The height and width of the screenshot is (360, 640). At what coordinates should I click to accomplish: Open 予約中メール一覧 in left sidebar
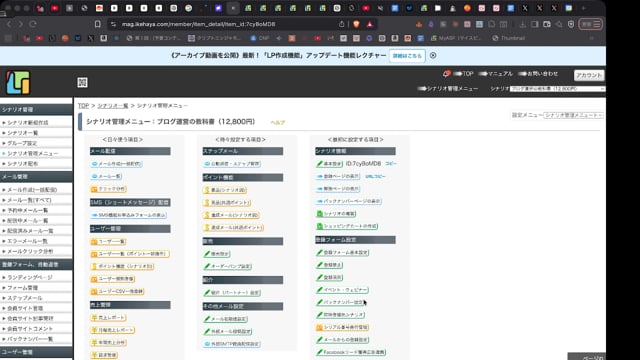27,210
